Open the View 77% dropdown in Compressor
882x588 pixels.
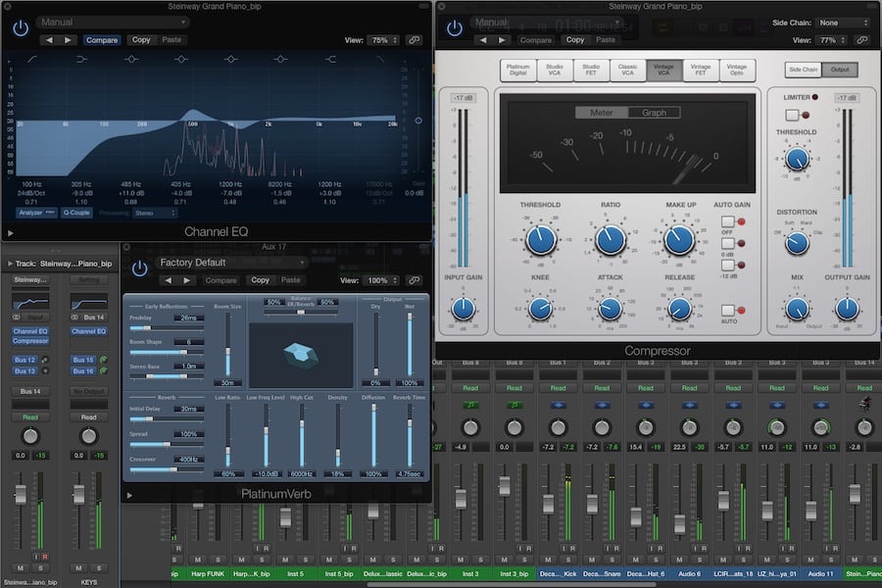coord(831,40)
